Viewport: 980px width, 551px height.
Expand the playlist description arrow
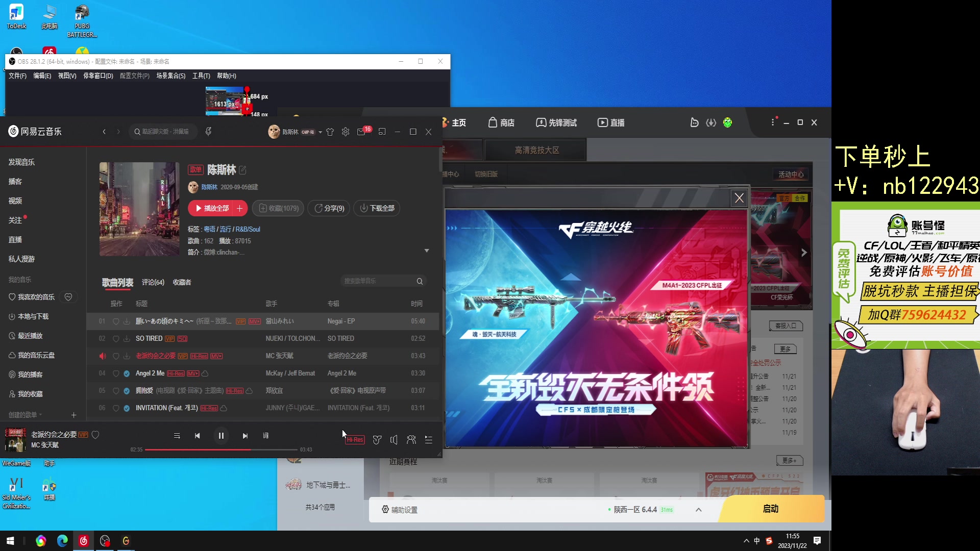point(427,251)
